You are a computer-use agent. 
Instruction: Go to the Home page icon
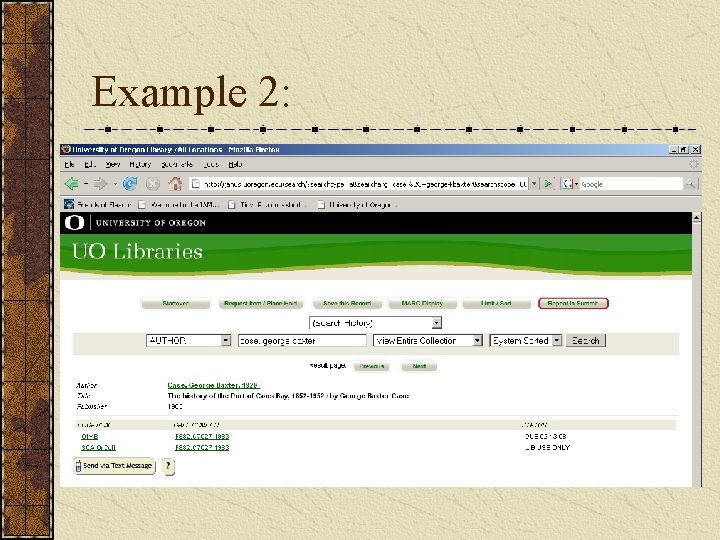(x=175, y=184)
